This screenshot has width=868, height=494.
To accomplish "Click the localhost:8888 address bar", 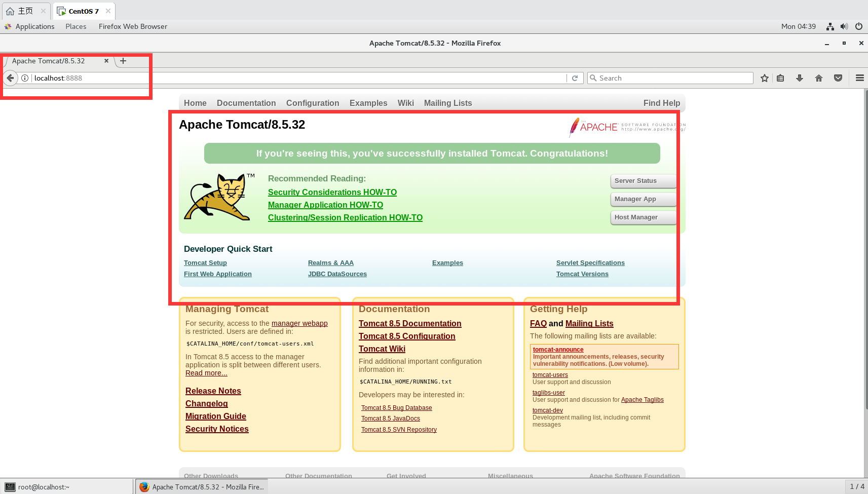I will (x=299, y=78).
